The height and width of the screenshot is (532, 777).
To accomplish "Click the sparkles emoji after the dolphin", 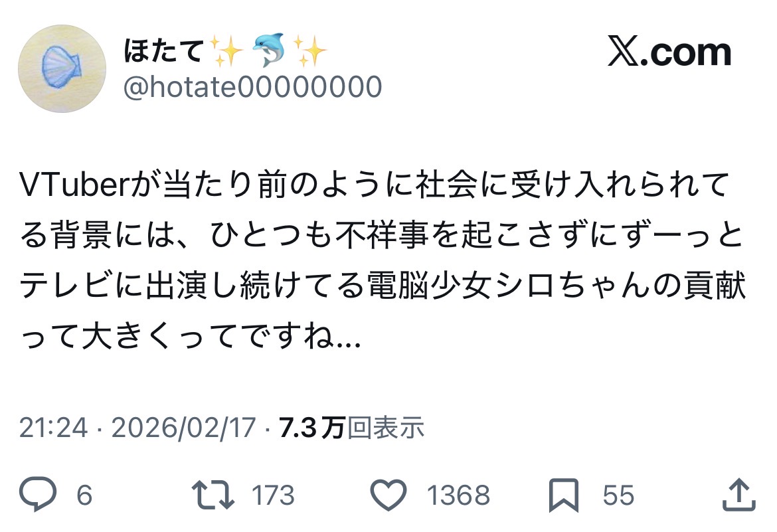I will 309,50.
